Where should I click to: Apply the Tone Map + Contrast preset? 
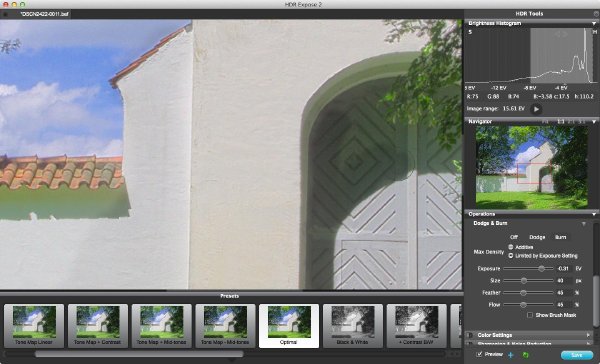click(x=98, y=326)
